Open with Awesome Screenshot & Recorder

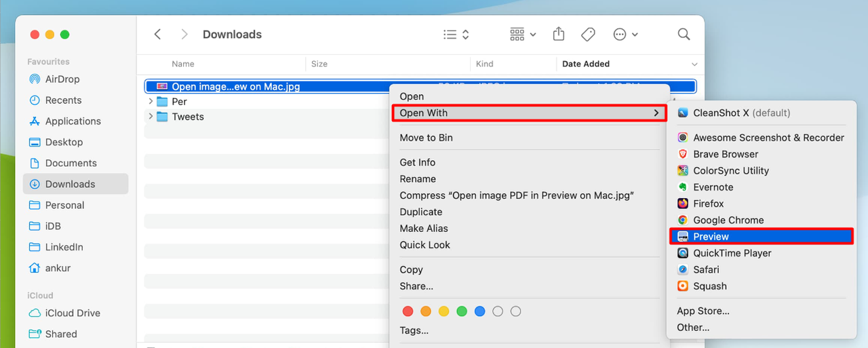click(x=762, y=137)
